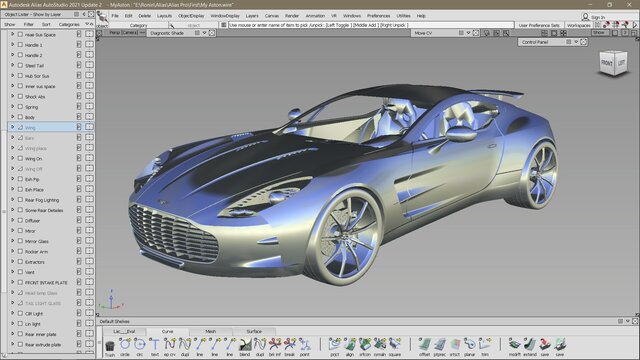Open the Render menu
The width and height of the screenshot is (640, 360).
292,16
